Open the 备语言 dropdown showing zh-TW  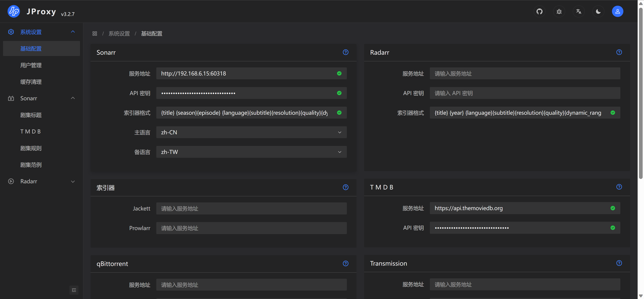click(251, 152)
